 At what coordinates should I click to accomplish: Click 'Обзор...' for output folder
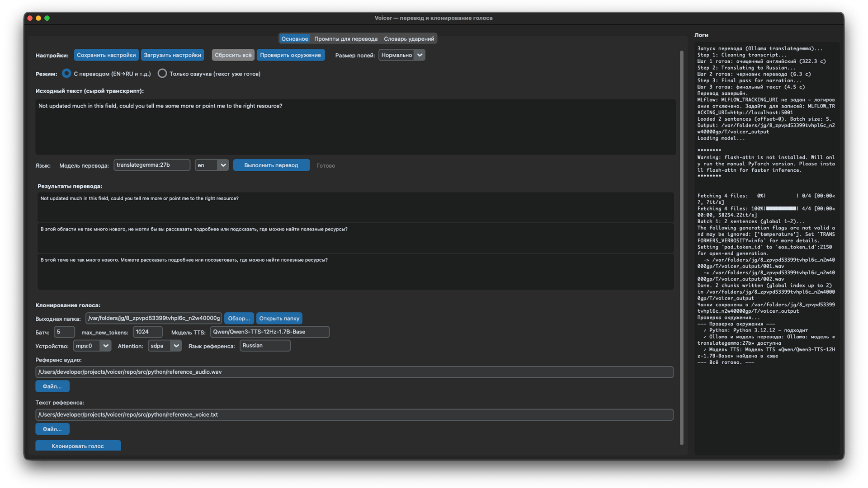239,319
